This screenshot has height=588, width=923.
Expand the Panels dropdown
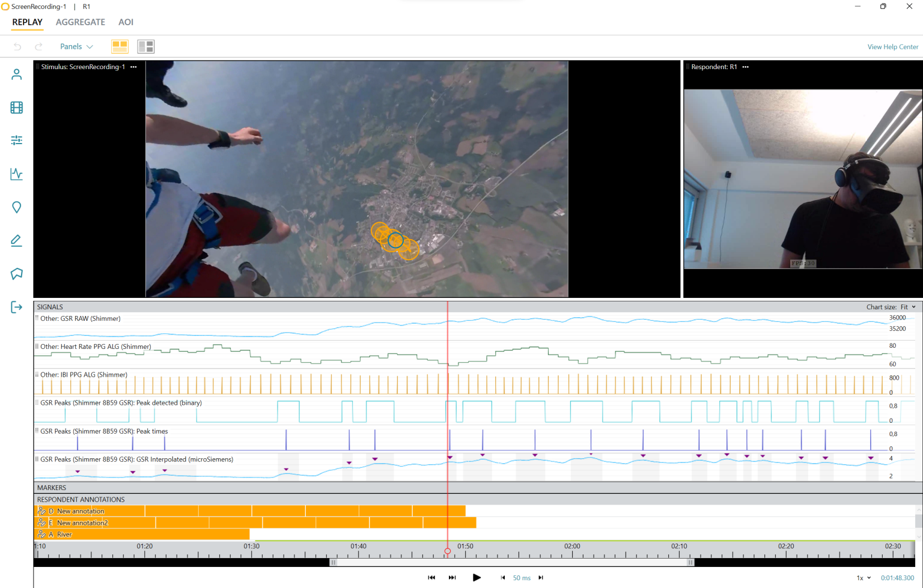(76, 46)
